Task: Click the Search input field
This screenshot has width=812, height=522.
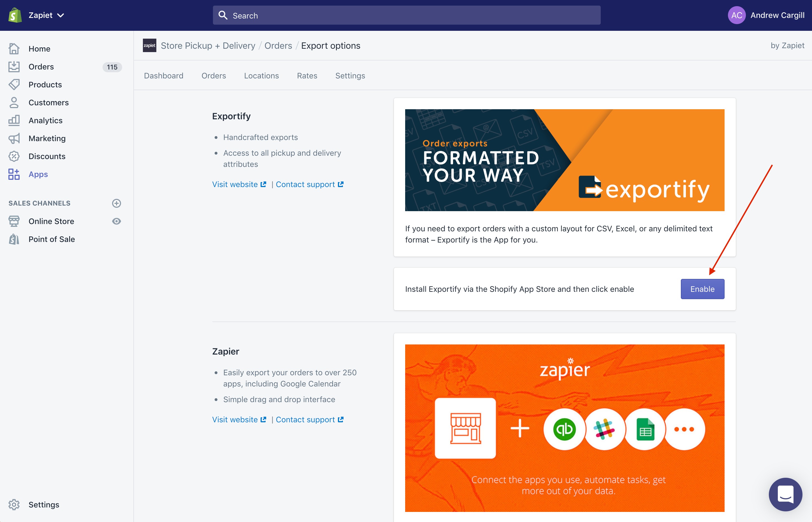Action: (x=407, y=16)
